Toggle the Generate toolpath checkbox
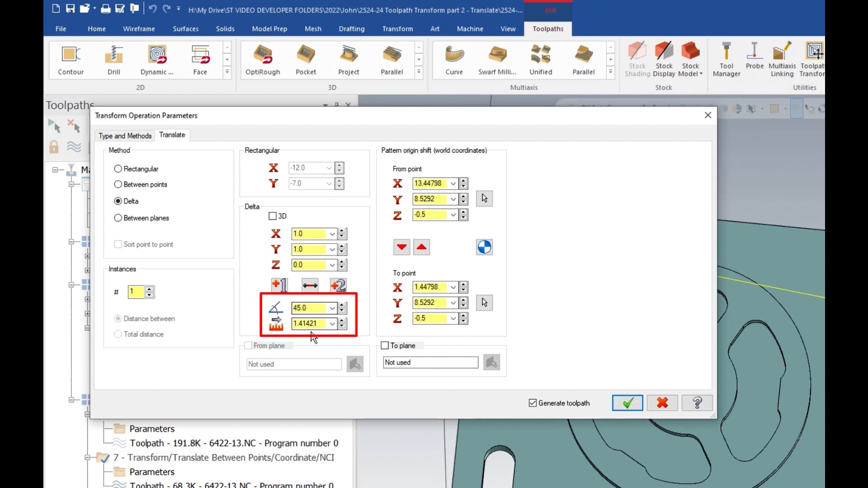868x488 pixels. [x=533, y=403]
